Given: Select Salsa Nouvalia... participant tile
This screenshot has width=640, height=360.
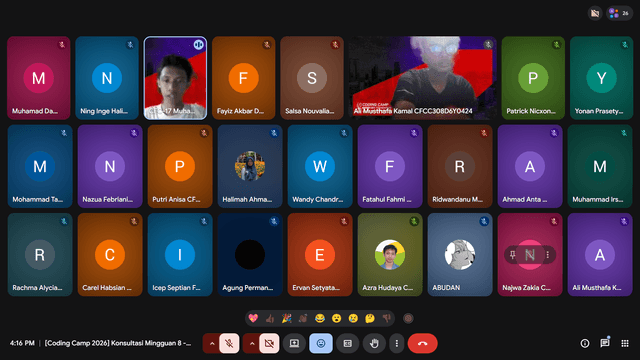Looking at the screenshot, I should [x=312, y=78].
